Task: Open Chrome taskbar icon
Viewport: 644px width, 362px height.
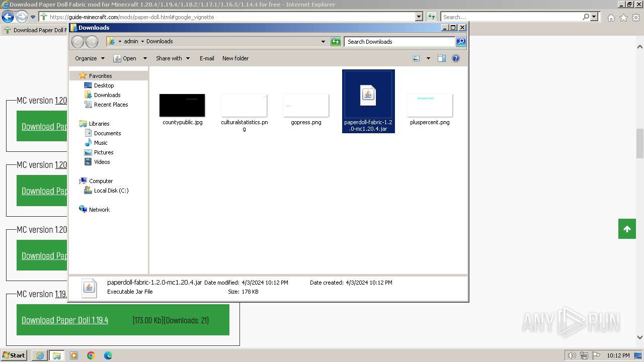Action: pos(91,355)
